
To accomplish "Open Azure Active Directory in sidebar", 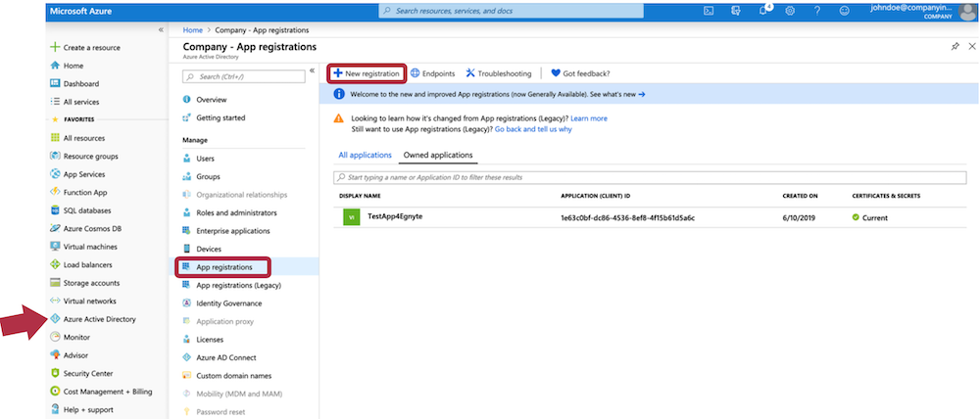I will [x=92, y=319].
